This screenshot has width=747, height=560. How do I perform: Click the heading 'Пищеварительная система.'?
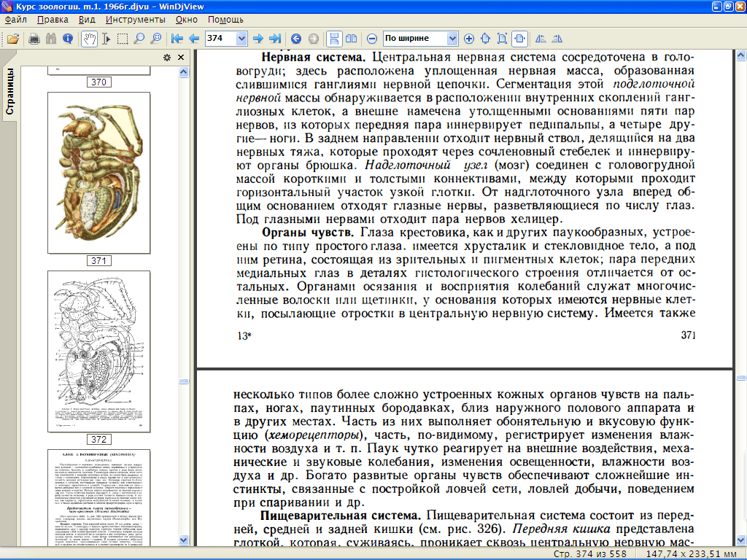(x=341, y=516)
